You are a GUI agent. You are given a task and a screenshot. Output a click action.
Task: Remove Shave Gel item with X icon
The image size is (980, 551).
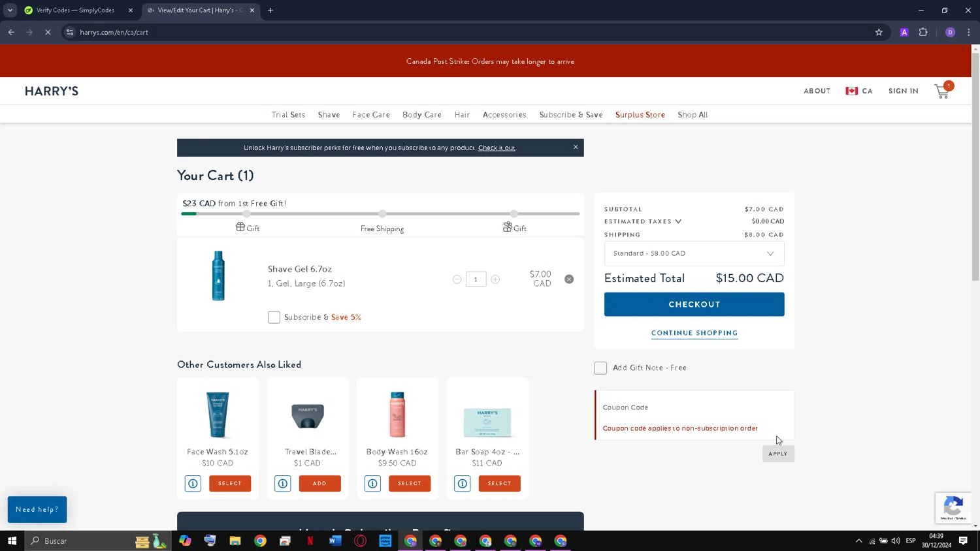(x=569, y=279)
